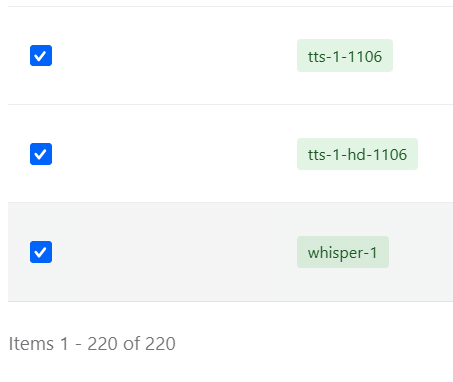This screenshot has height=382, width=453.
Task: Select the tts-1-hd-1106 model label
Action: coord(357,155)
